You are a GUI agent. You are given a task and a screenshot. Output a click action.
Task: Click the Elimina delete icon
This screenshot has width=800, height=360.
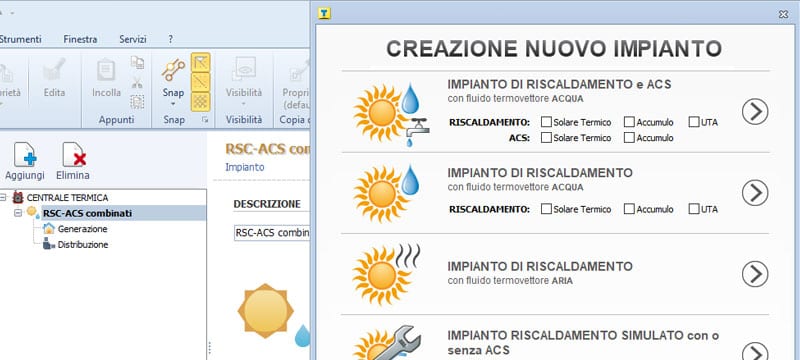[x=74, y=155]
